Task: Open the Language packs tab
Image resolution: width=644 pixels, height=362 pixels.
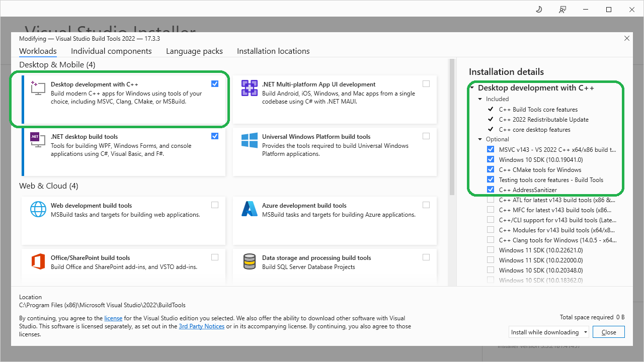Action: pos(194,51)
